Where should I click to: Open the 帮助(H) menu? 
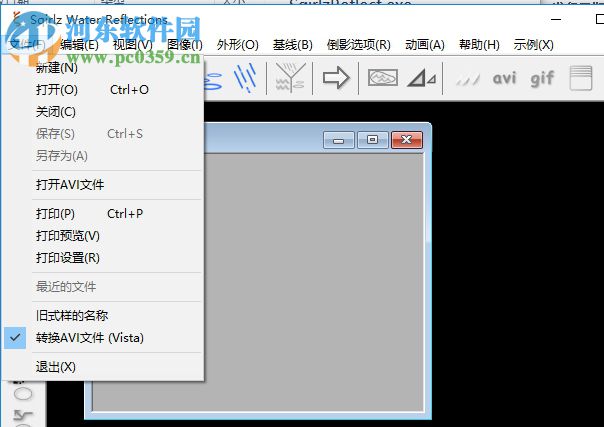tap(479, 45)
